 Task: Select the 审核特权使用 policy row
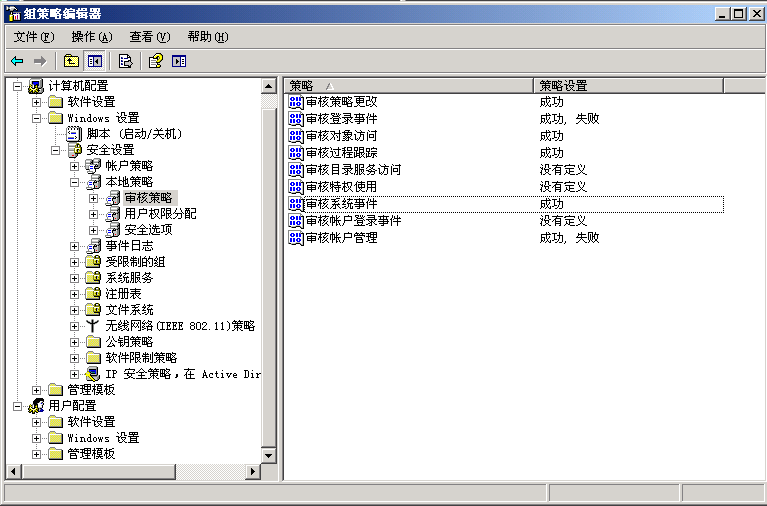click(x=505, y=187)
